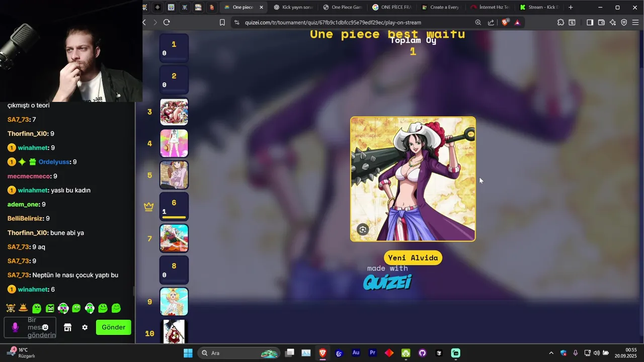Click the chat message input field

coord(30,327)
